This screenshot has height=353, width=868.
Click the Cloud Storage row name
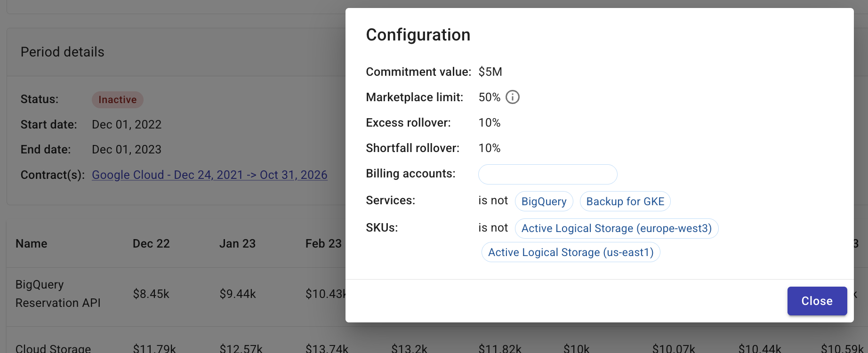tap(53, 349)
